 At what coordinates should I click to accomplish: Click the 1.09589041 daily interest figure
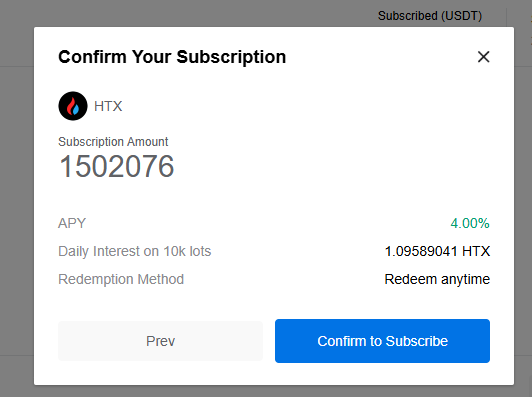click(x=421, y=251)
